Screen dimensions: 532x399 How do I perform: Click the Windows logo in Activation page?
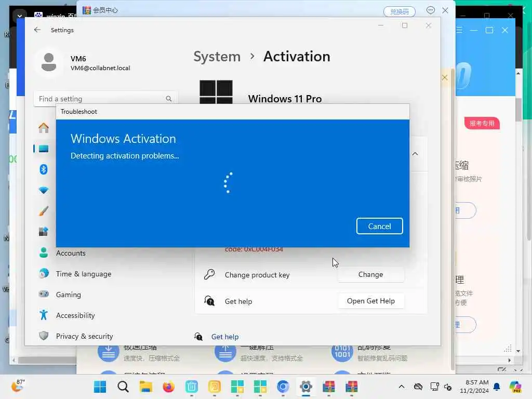216,92
